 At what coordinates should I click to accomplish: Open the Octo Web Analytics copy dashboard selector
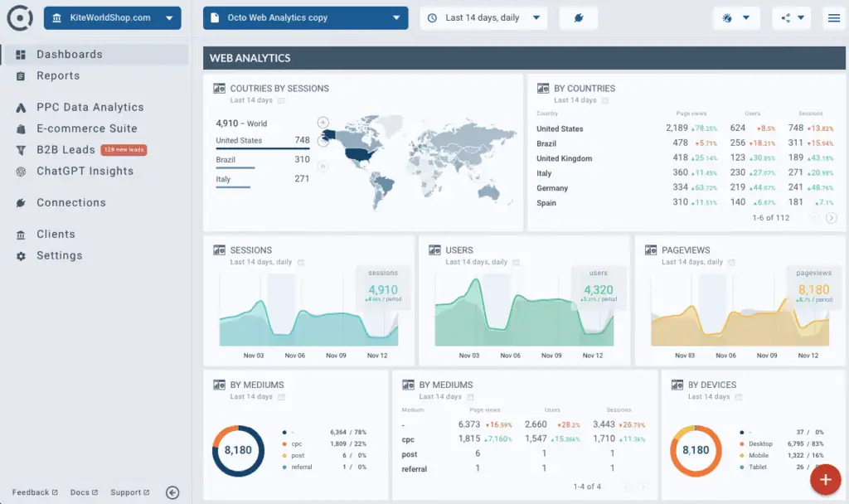click(x=305, y=17)
